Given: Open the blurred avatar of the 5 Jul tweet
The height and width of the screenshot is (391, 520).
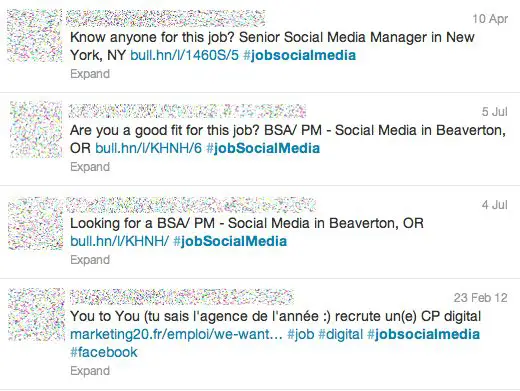Looking at the screenshot, I should click(36, 129).
